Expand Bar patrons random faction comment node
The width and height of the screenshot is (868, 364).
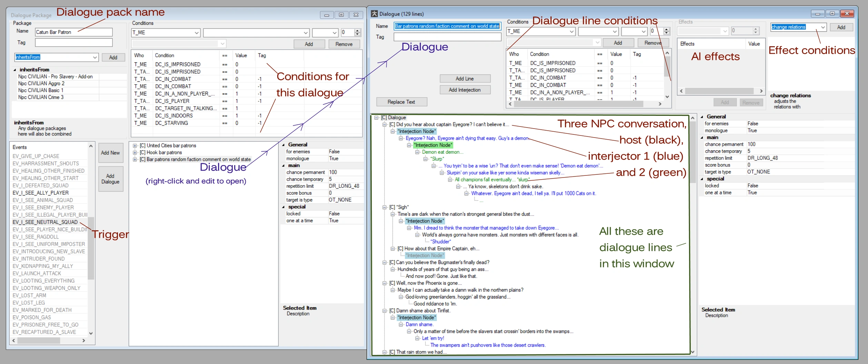tap(135, 160)
